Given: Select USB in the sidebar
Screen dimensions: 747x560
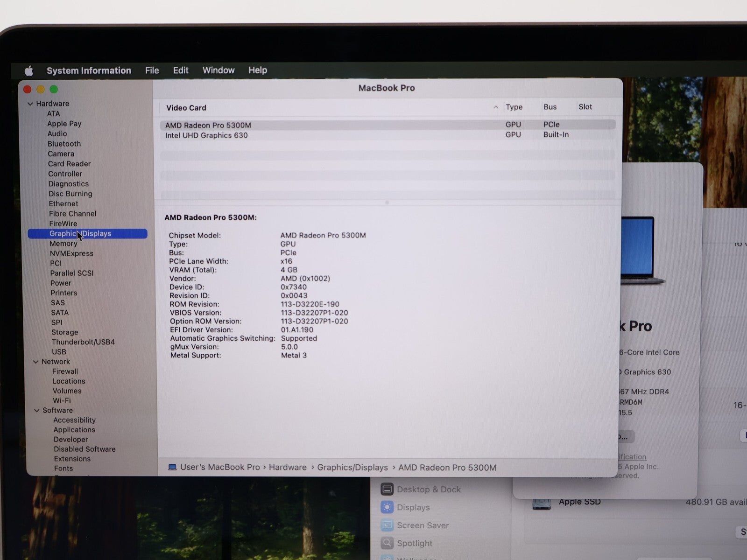Looking at the screenshot, I should tap(59, 352).
